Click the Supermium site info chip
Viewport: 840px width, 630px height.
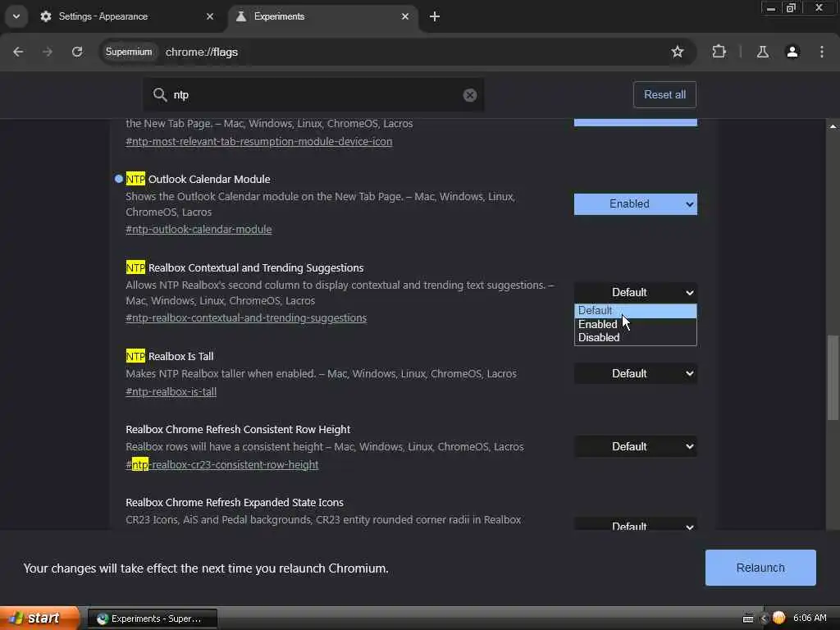click(x=129, y=52)
